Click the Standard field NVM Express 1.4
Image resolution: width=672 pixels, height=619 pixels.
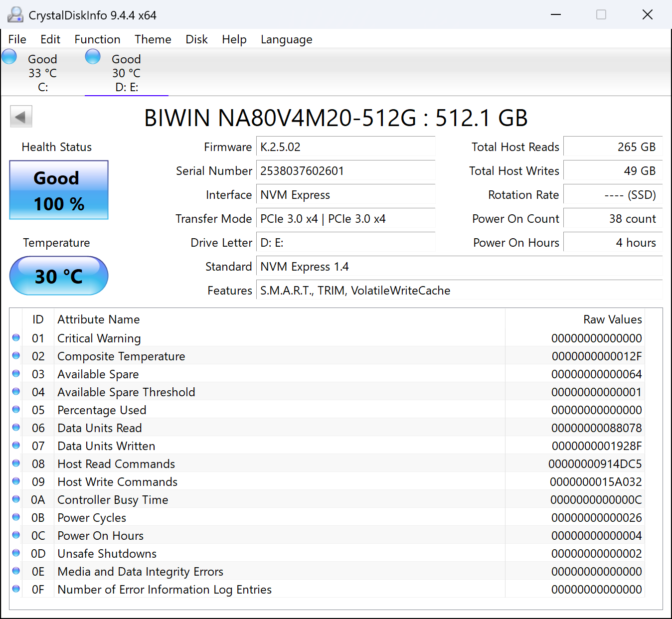tap(459, 267)
